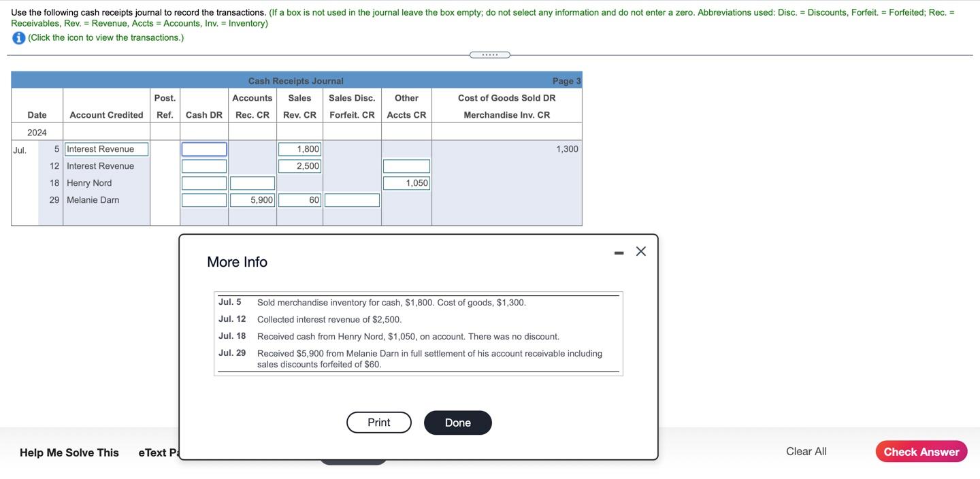This screenshot has height=479, width=980.
Task: Expand the dashed divider control
Action: [x=489, y=54]
